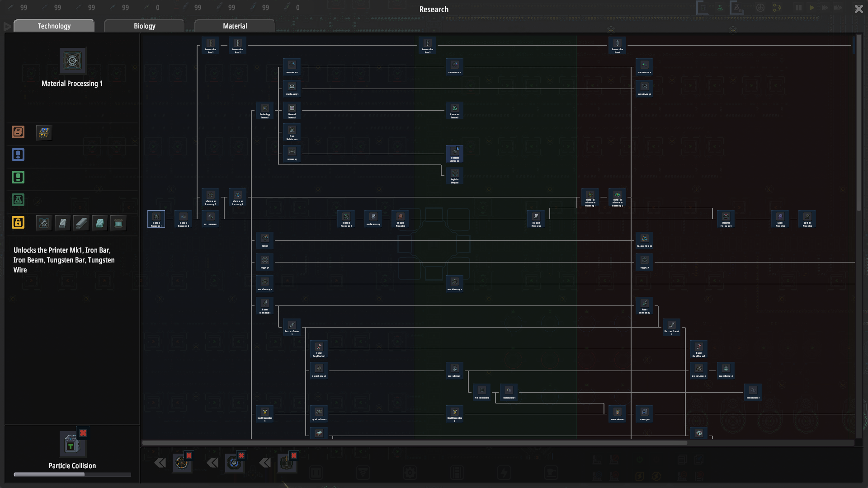Screen dimensions: 868x488
Task: Move the third queued research forward
Action: [265, 463]
